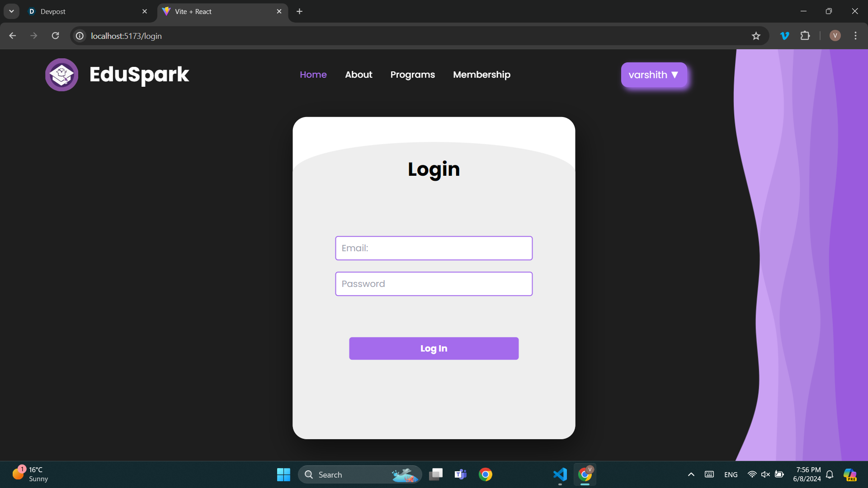Click the Vimeo extension icon

pos(785,36)
